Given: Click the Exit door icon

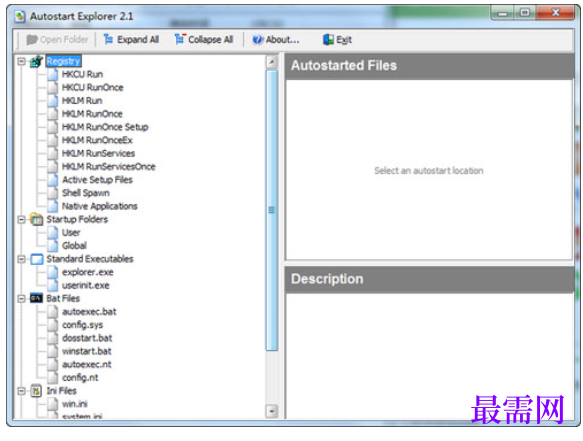Looking at the screenshot, I should 328,39.
